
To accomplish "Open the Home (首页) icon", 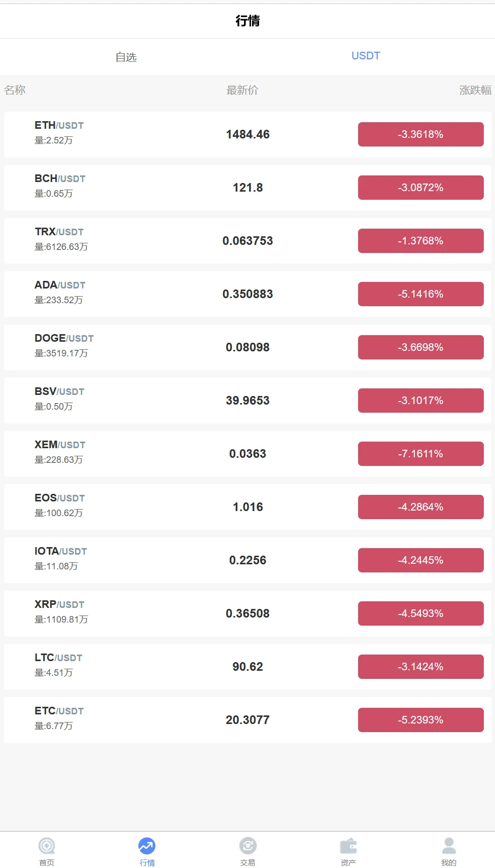I will [47, 846].
